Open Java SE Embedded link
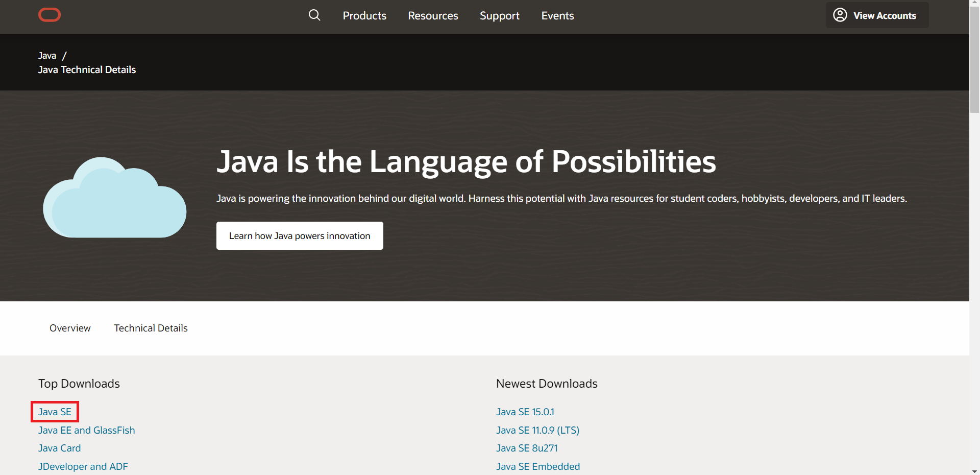This screenshot has width=980, height=475. click(538, 466)
